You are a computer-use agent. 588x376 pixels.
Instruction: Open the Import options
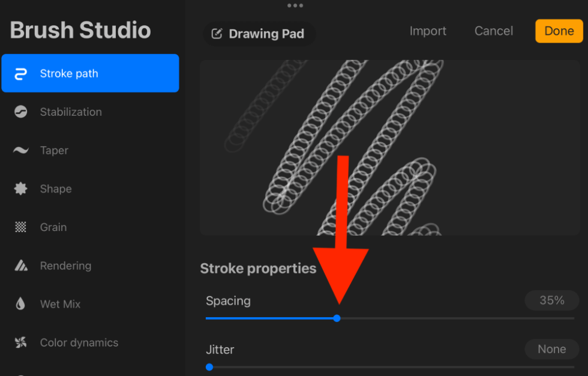click(x=428, y=31)
